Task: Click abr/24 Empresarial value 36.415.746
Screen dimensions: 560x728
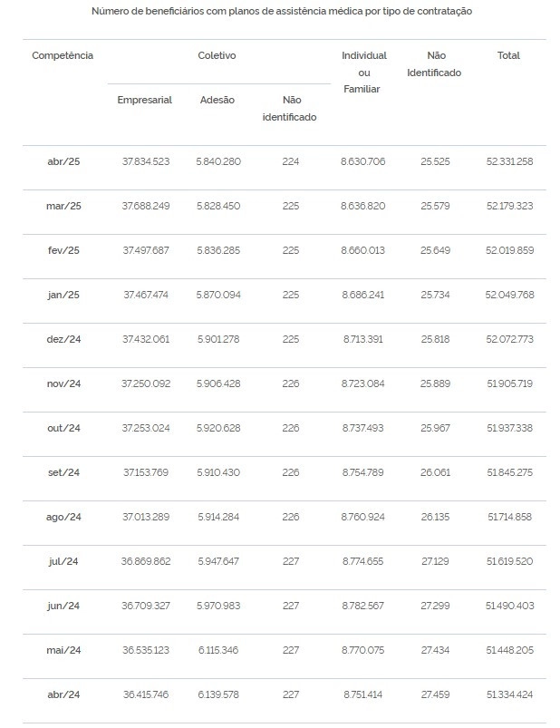Action: [146, 694]
